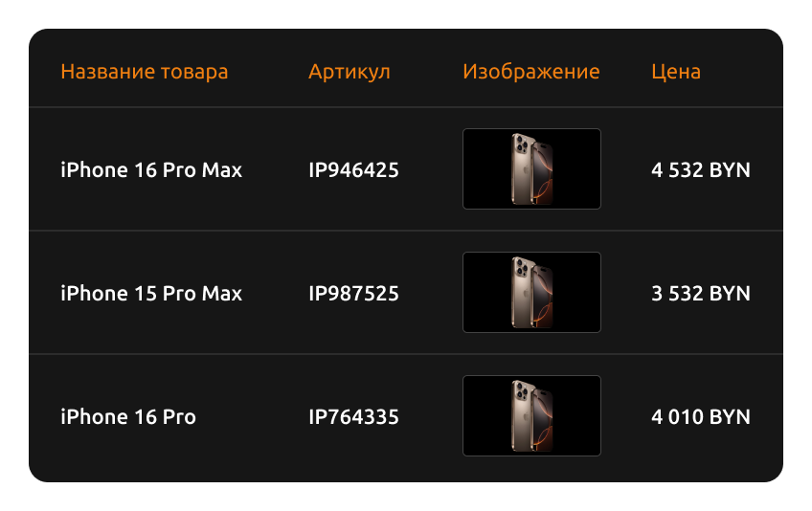The image size is (812, 511).
Task: Open the iPhone 15 Pro Max product image
Action: [x=531, y=292]
